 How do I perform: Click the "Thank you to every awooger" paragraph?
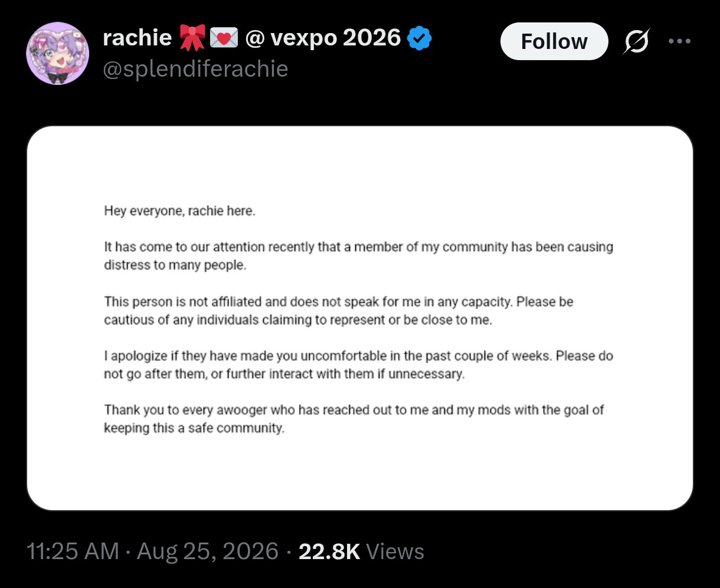354,419
